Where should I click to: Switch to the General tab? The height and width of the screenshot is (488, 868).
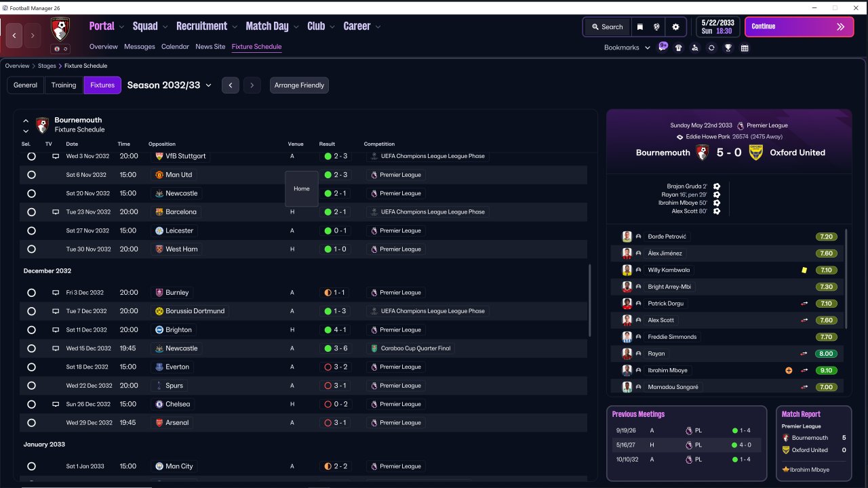click(x=25, y=85)
